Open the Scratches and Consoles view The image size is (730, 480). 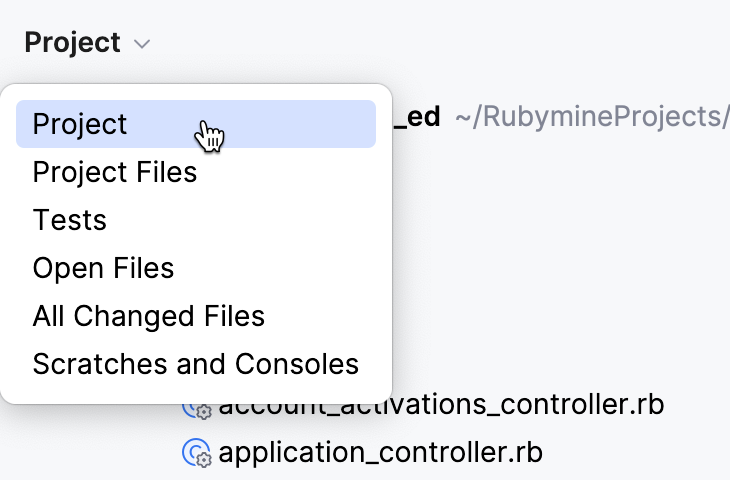(195, 364)
